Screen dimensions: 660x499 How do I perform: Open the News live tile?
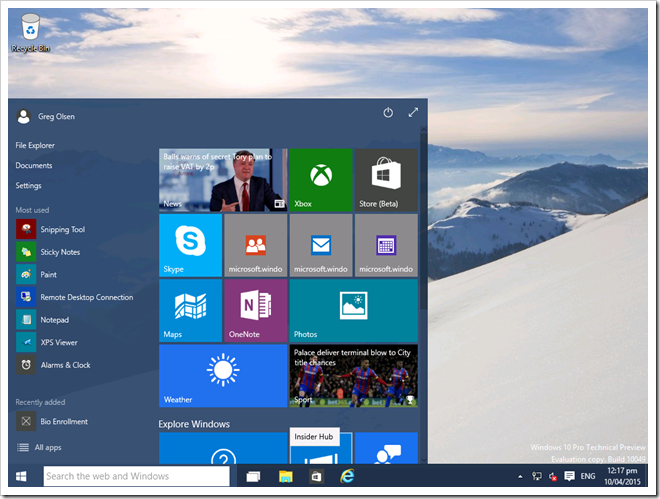pos(222,180)
